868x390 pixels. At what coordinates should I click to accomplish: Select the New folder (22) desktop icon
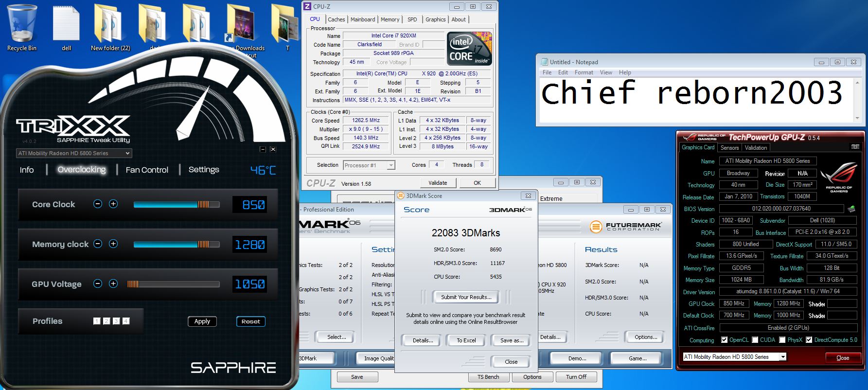click(x=110, y=28)
